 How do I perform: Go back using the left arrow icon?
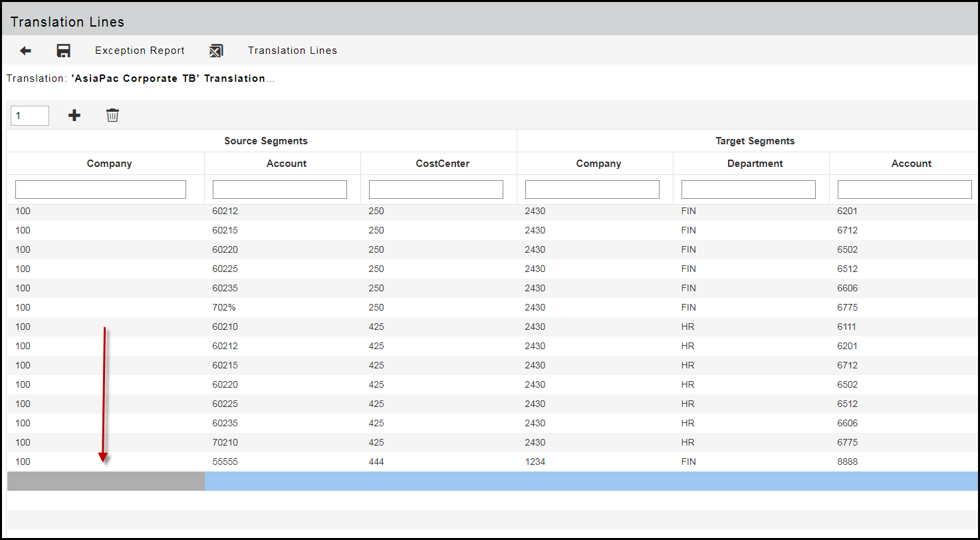[x=25, y=51]
